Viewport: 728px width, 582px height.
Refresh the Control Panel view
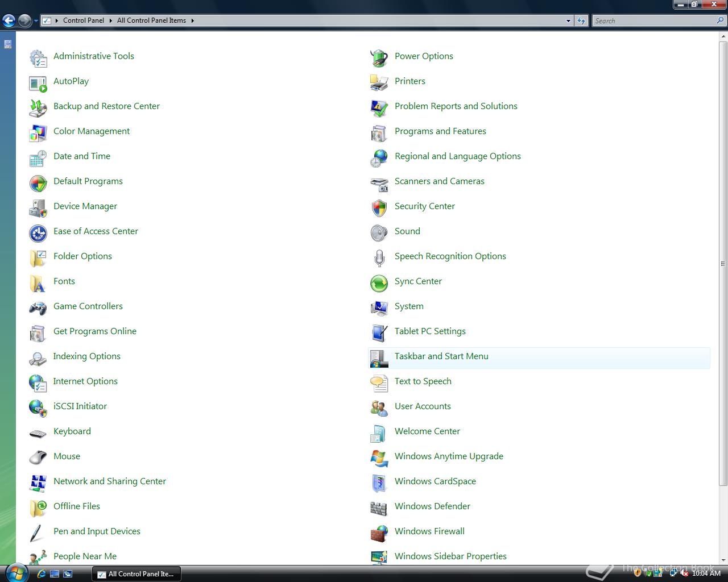click(581, 21)
